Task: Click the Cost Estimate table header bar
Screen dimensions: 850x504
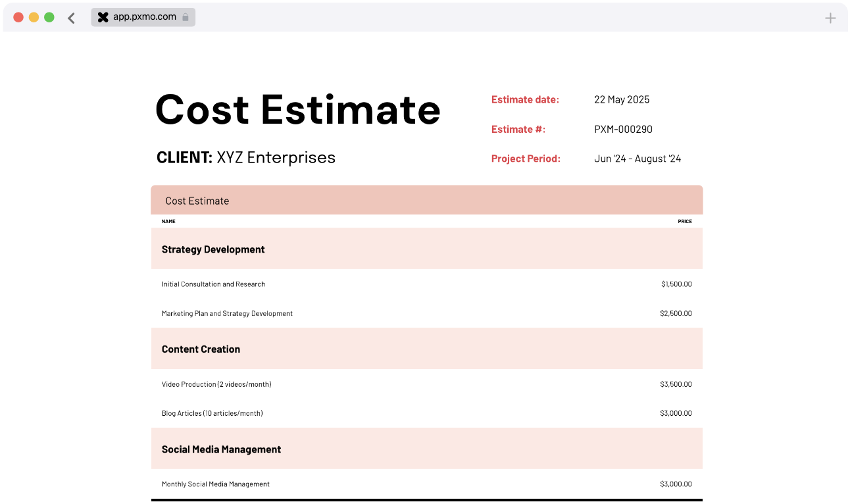Action: click(426, 201)
